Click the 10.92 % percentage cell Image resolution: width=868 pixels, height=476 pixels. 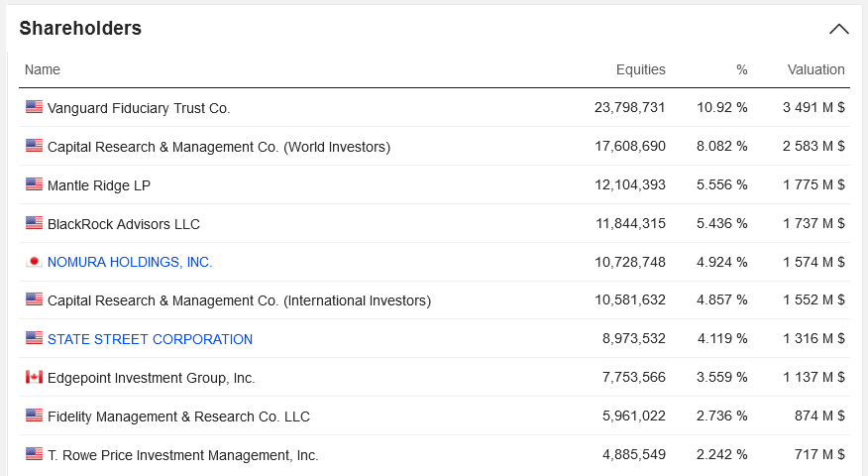722,107
